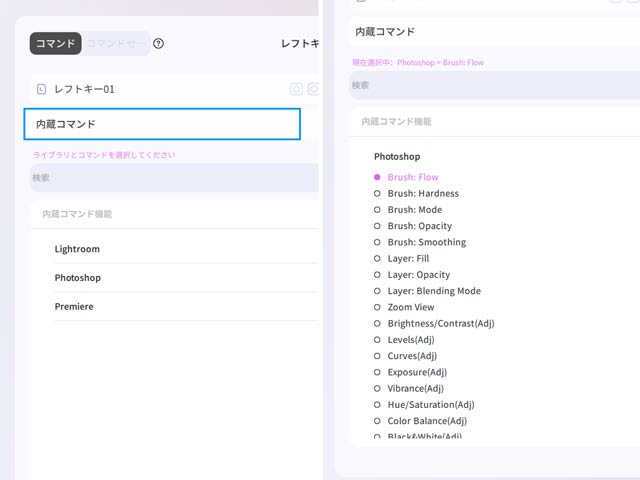Select the コマンド tab
Screen dimensions: 640x480
56,43
